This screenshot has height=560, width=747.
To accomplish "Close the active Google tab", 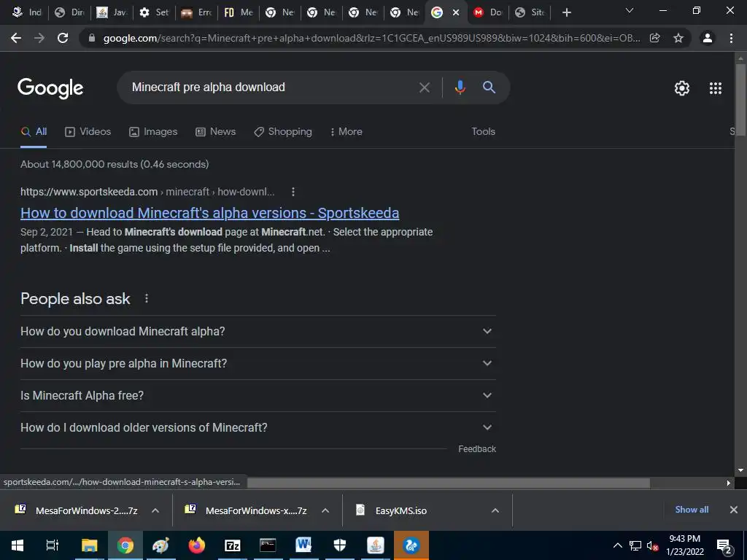I will click(x=456, y=12).
